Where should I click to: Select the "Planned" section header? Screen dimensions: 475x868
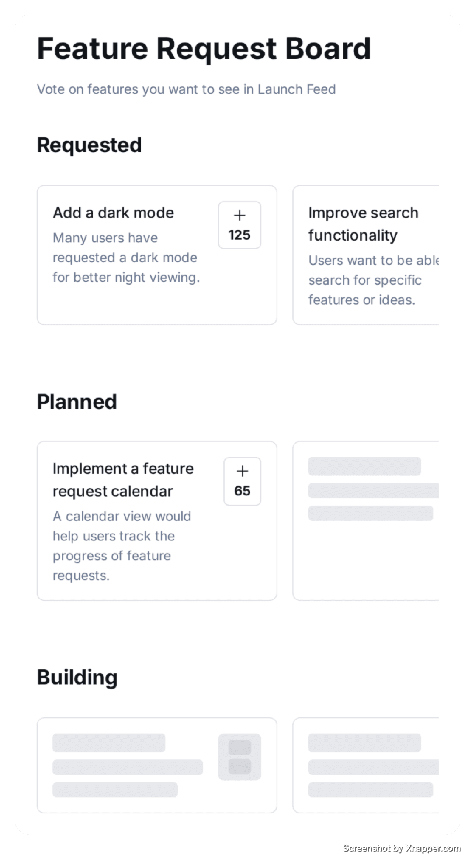click(x=77, y=401)
